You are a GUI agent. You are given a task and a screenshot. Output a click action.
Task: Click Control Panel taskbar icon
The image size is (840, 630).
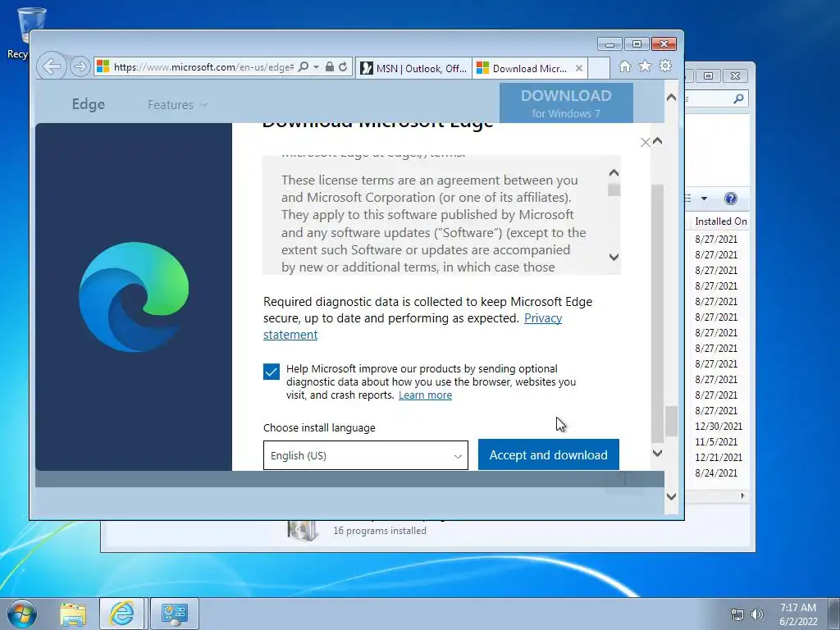175,614
